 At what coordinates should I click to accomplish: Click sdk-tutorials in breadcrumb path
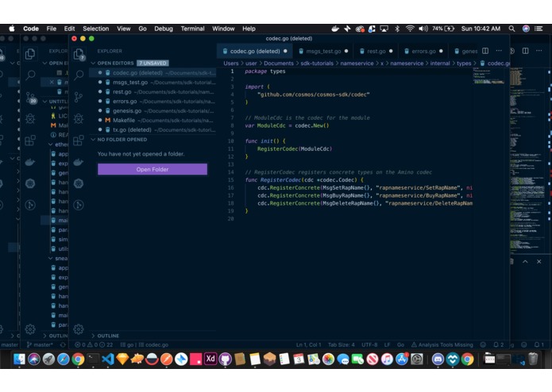click(317, 63)
